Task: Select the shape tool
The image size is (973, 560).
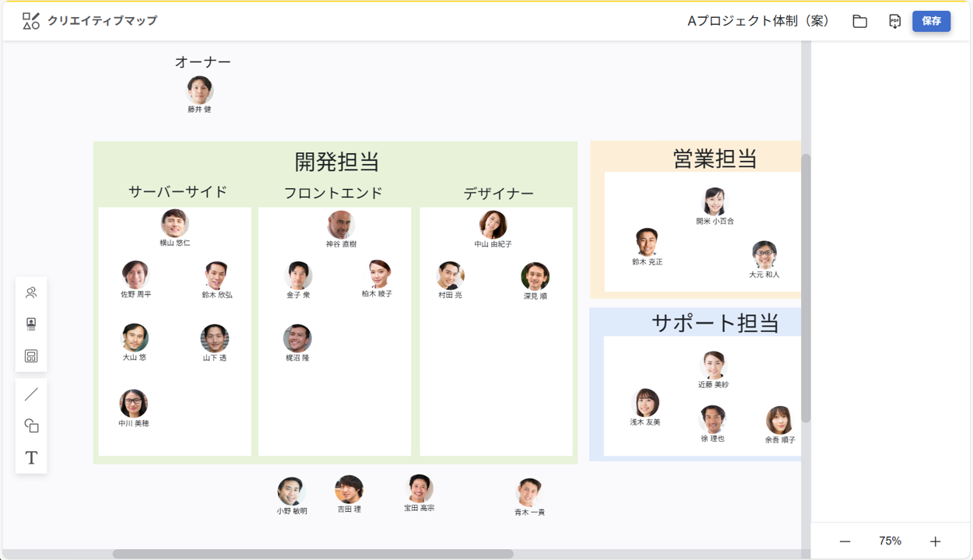Action: point(30,425)
